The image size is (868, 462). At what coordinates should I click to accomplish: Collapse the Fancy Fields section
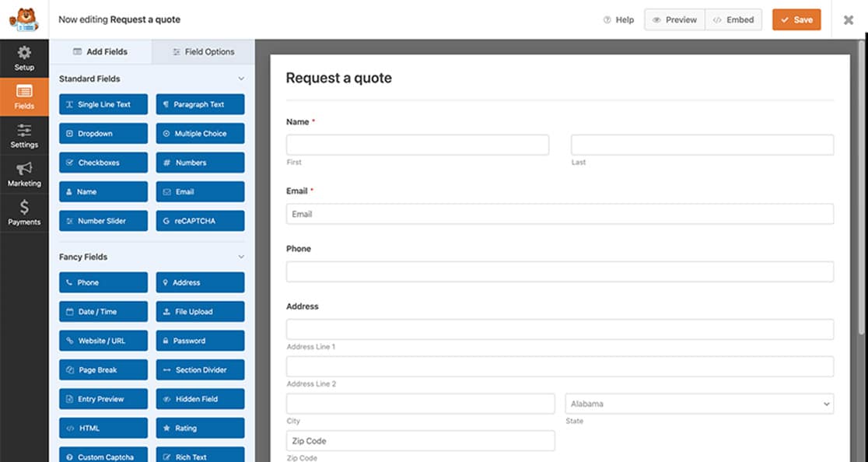coord(241,257)
